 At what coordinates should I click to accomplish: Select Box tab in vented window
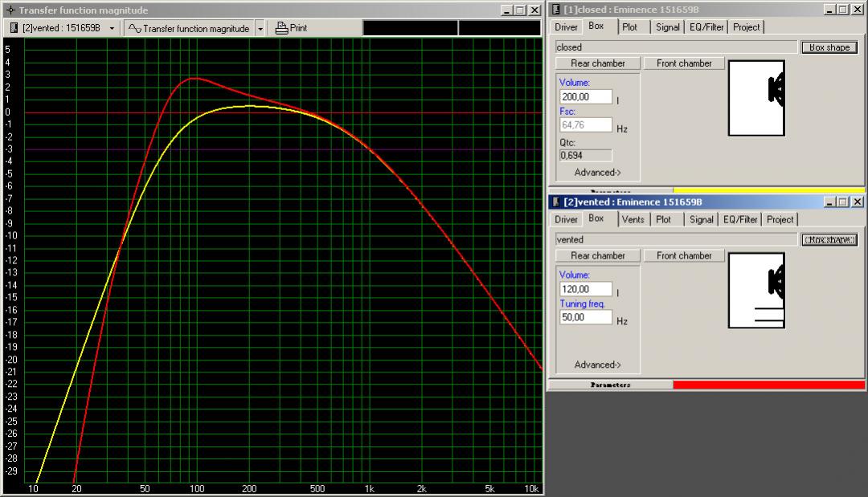pos(596,218)
